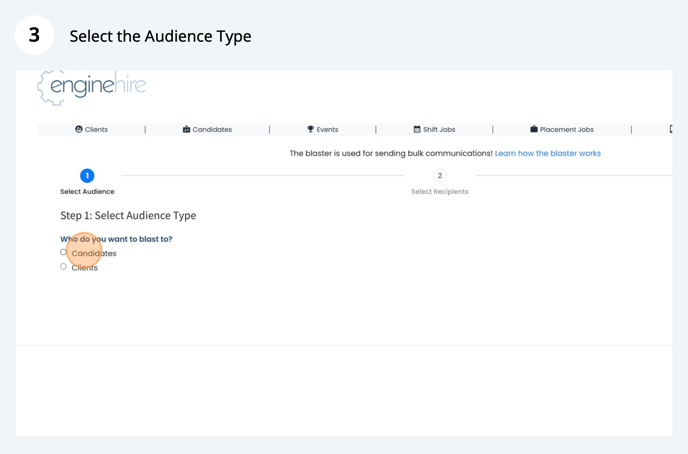The height and width of the screenshot is (454, 688).
Task: Click the Events trophy icon
Action: tap(310, 129)
